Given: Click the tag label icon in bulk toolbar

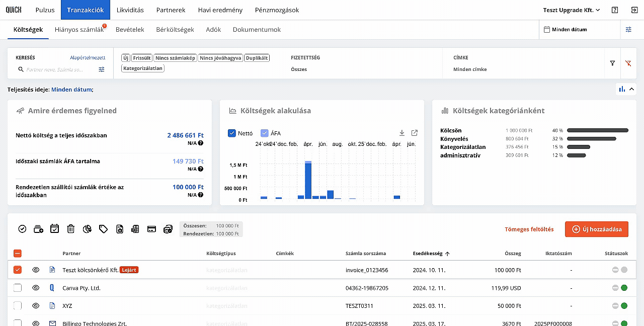Looking at the screenshot, I should [103, 229].
